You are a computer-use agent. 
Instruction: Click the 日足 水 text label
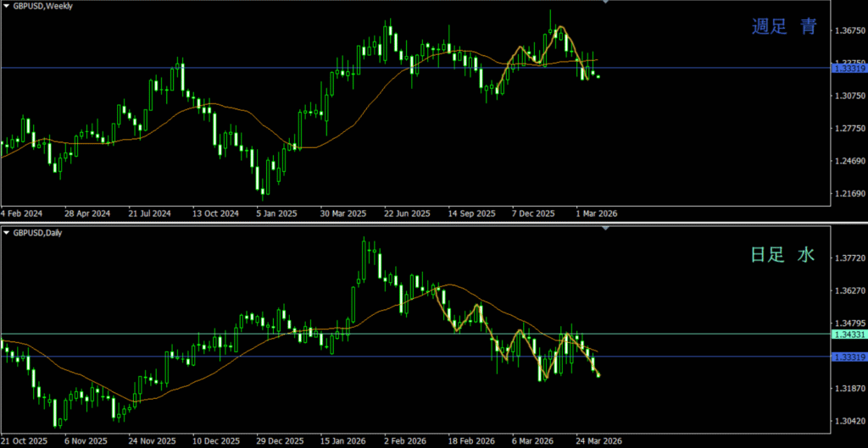[x=782, y=254]
